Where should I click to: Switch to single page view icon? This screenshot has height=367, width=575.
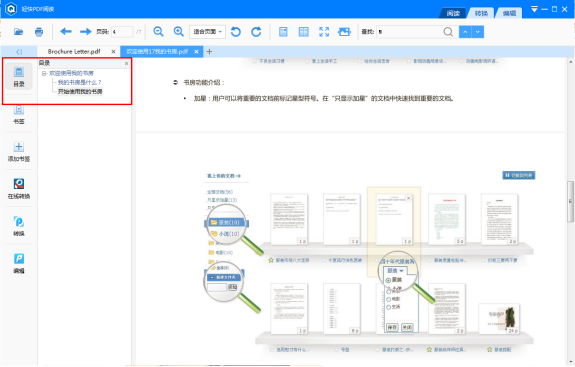point(283,32)
